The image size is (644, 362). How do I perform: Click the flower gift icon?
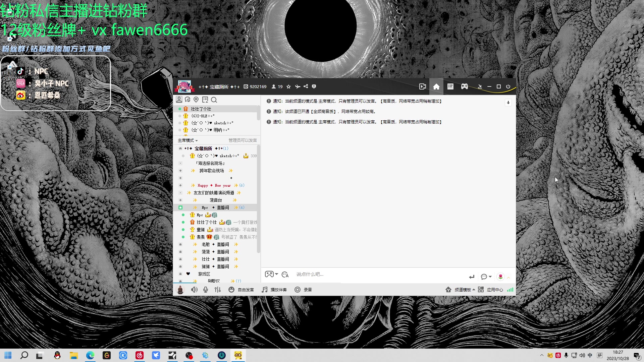tap(500, 277)
